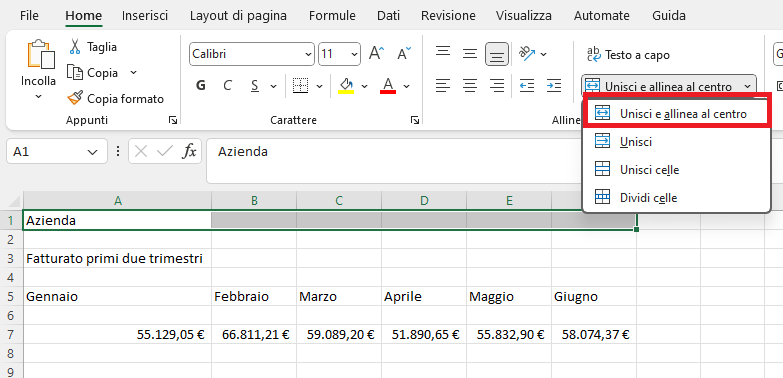Decrease indent icon
The width and height of the screenshot is (783, 378).
tap(527, 86)
